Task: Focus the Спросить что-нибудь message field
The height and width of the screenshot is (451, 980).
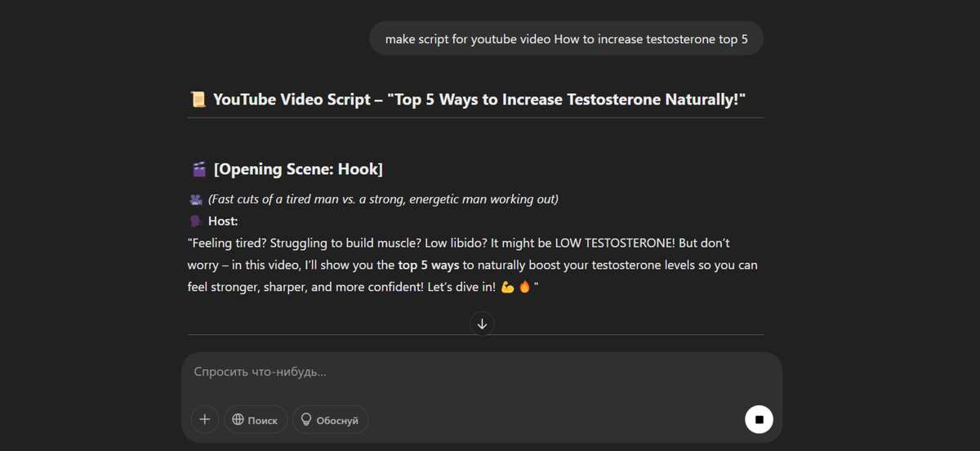Action: point(482,372)
